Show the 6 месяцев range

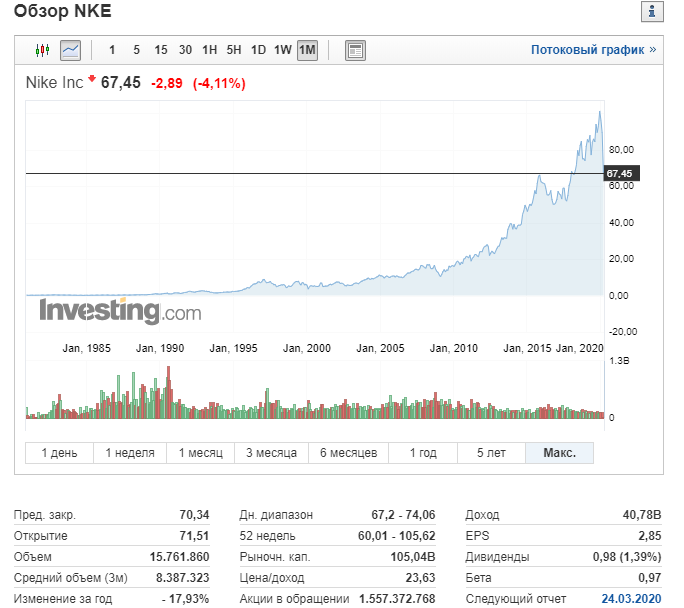pyautogui.click(x=349, y=453)
